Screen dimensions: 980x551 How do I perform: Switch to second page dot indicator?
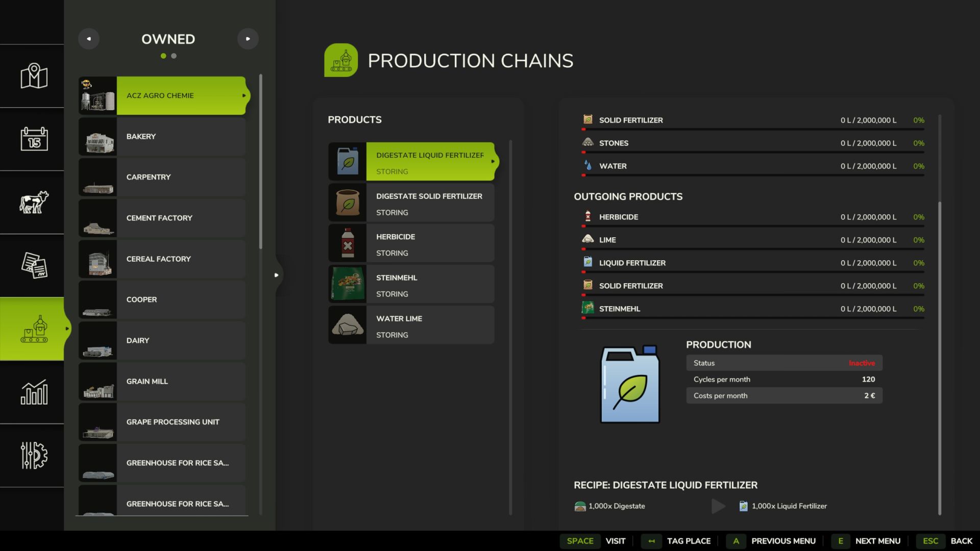click(174, 56)
